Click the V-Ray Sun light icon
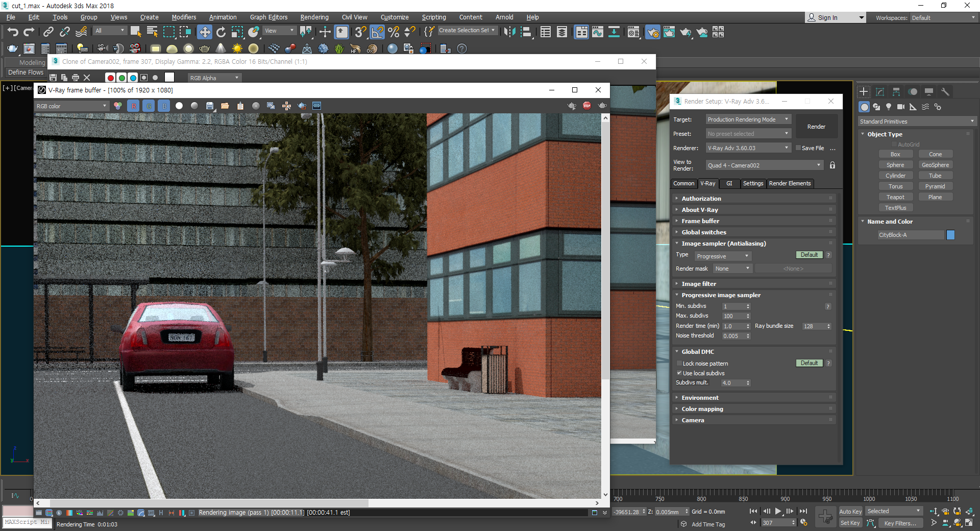This screenshot has width=980, height=531. (237, 49)
